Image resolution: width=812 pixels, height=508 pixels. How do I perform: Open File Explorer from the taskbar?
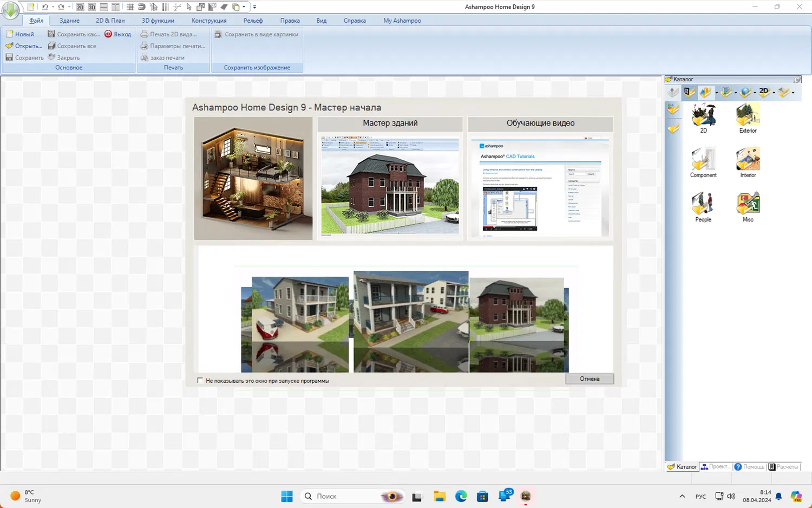tap(439, 496)
